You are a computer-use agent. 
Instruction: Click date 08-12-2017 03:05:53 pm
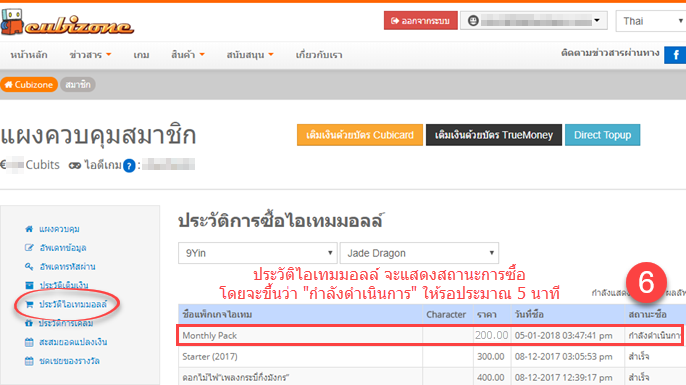564,357
